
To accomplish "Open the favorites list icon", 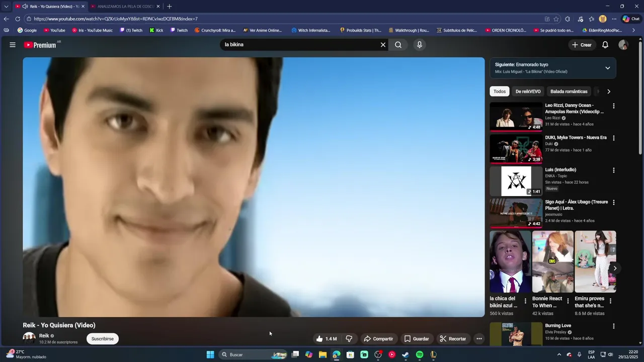I will pyautogui.click(x=591, y=19).
